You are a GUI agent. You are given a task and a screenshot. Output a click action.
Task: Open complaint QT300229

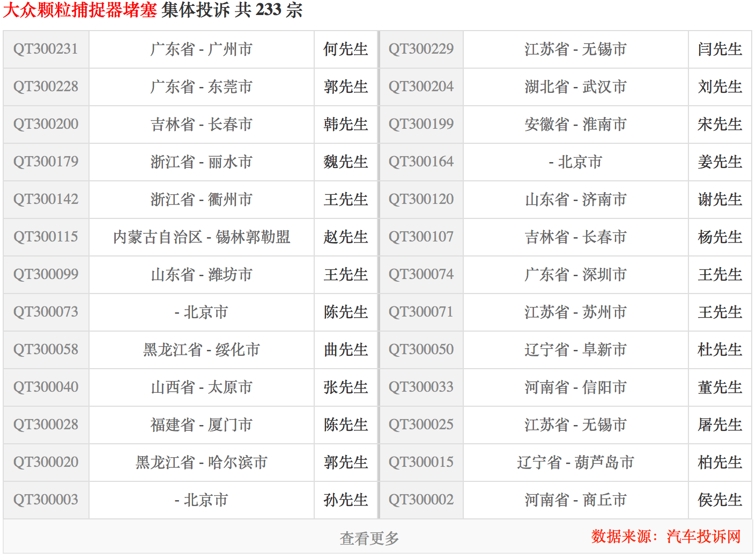click(421, 49)
